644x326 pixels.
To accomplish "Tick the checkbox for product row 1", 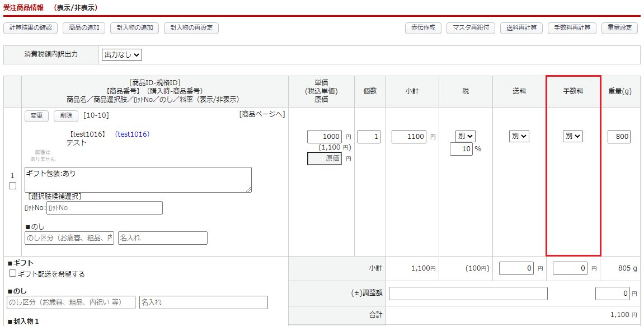I will [13, 186].
